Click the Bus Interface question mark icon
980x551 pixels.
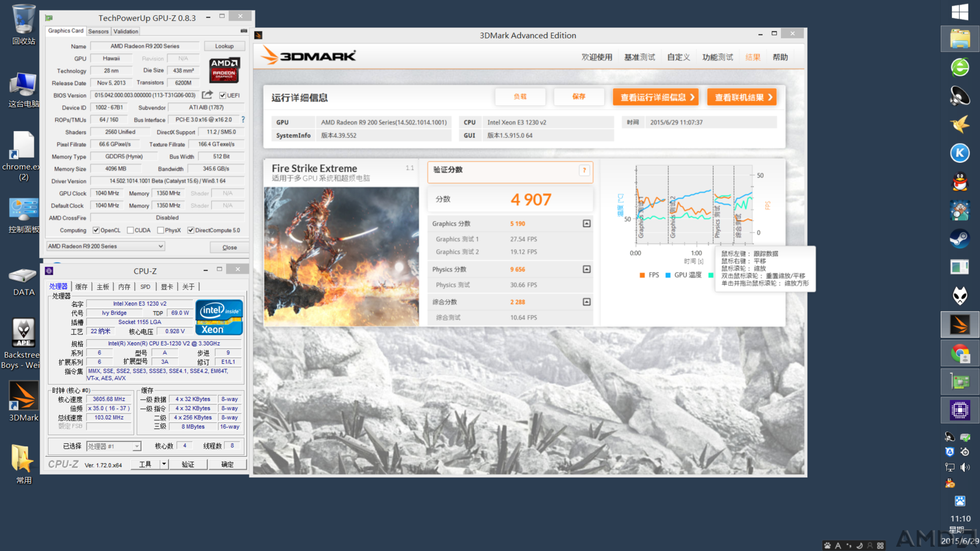pos(243,119)
